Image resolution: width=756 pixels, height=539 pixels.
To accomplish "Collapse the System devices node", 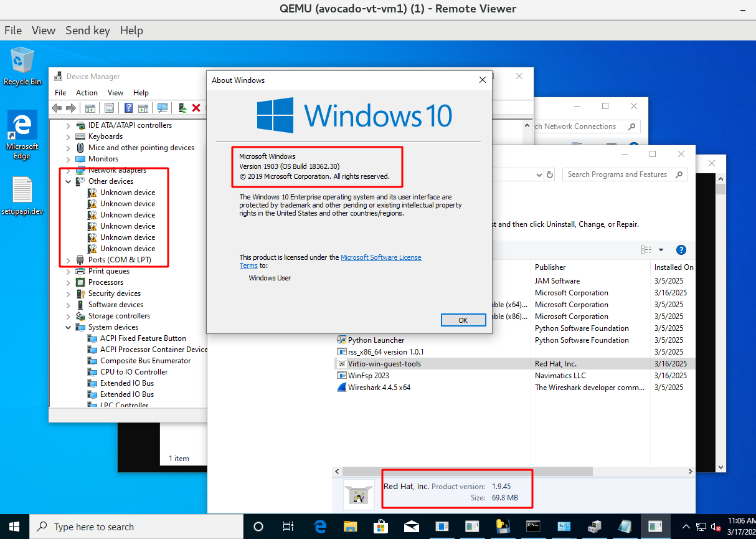I will [x=69, y=327].
